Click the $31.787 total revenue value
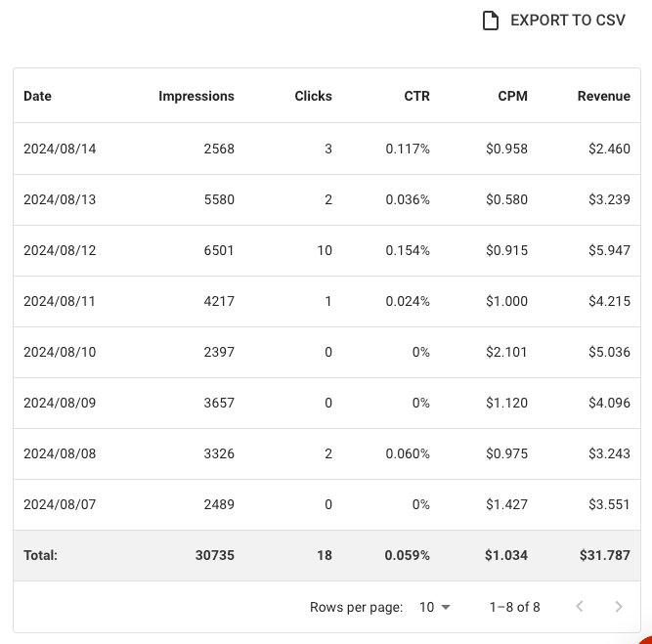The height and width of the screenshot is (644, 652). (604, 555)
